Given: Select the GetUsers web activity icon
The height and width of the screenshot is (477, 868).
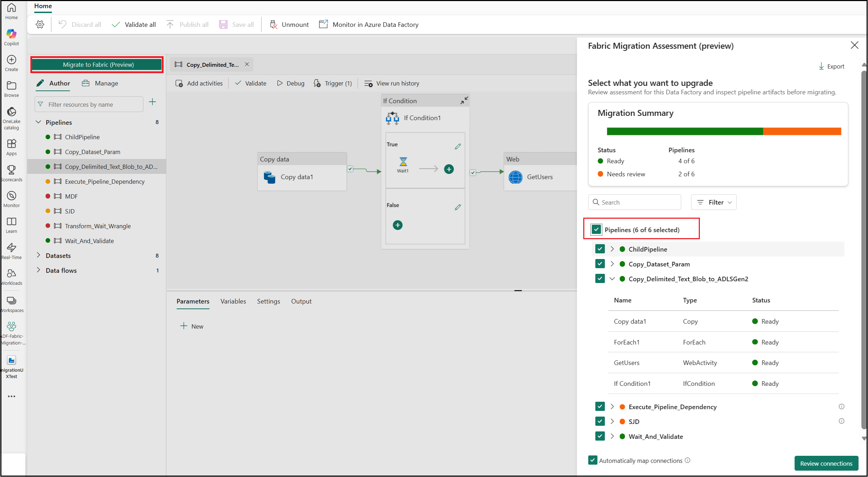Looking at the screenshot, I should (515, 177).
